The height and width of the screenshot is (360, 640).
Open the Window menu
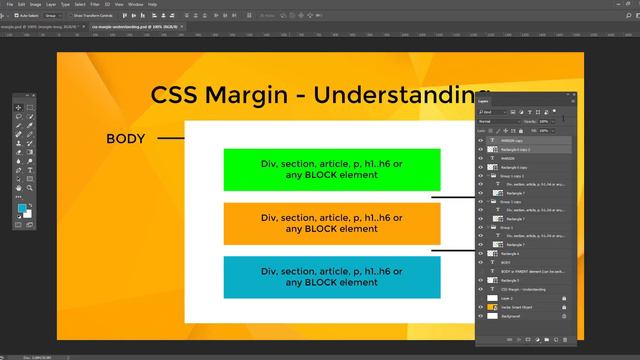coord(136,4)
